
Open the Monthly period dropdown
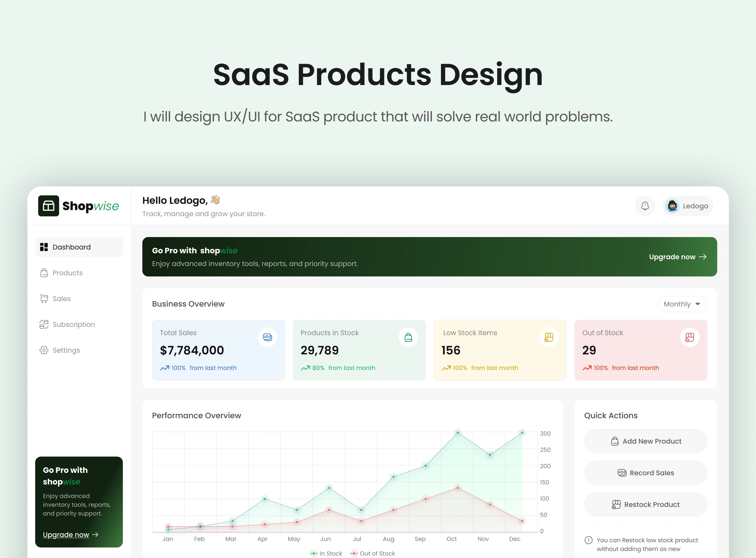[682, 304]
